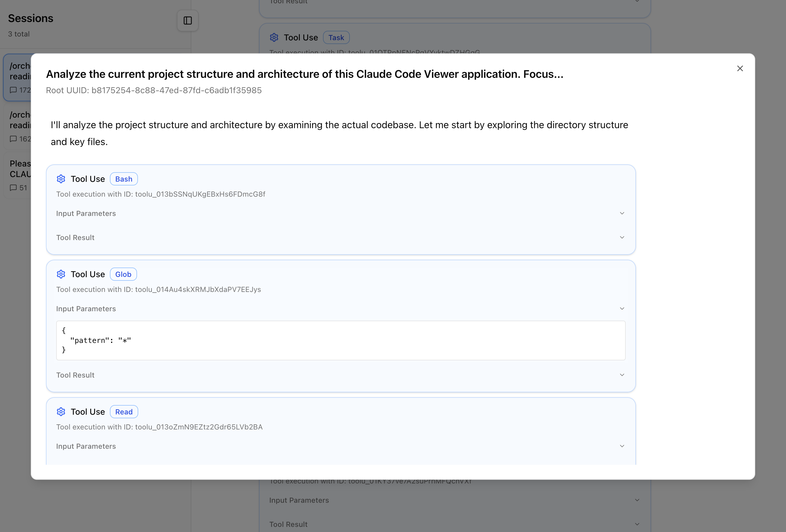Expand bottom background Input Parameters chevron

click(637, 500)
